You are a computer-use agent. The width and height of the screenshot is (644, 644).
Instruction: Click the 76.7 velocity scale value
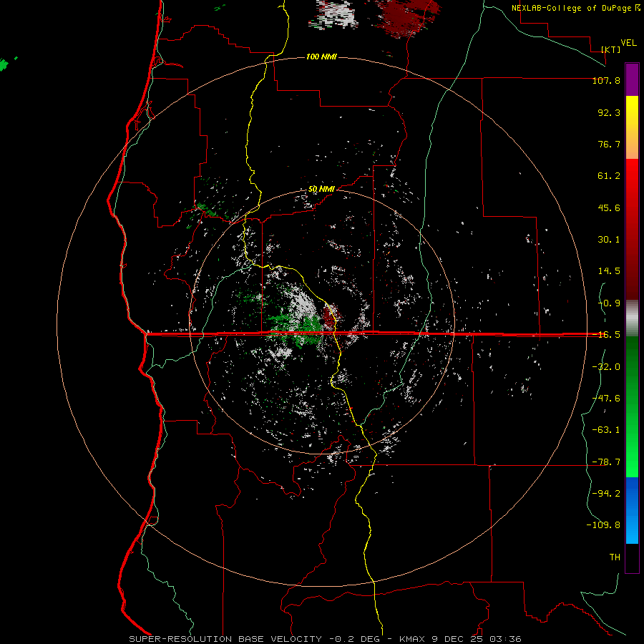(x=609, y=144)
